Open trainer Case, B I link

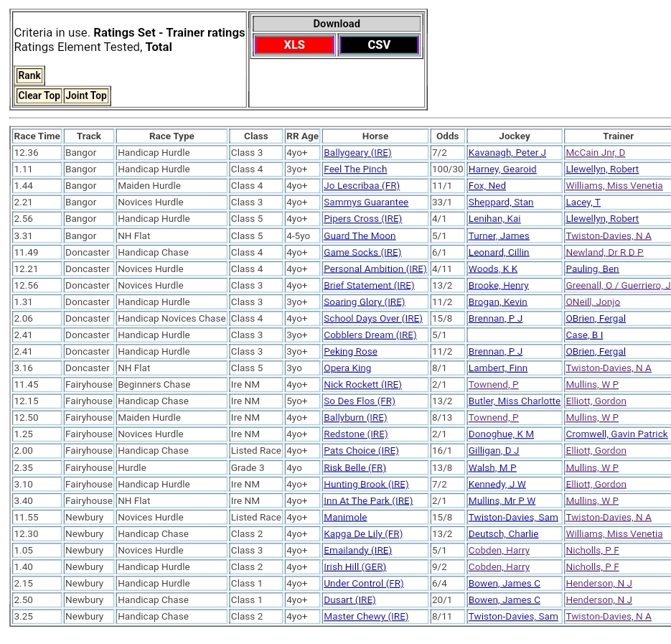[x=584, y=335]
